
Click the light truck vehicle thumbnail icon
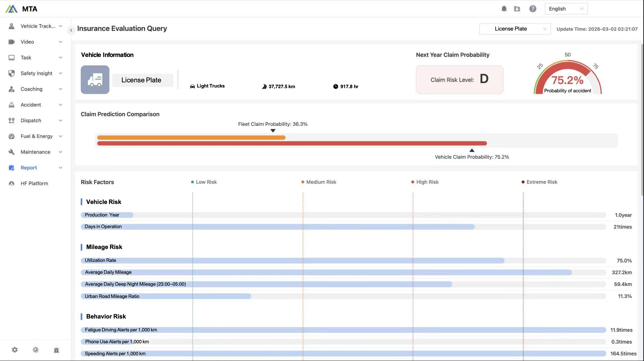click(x=95, y=80)
